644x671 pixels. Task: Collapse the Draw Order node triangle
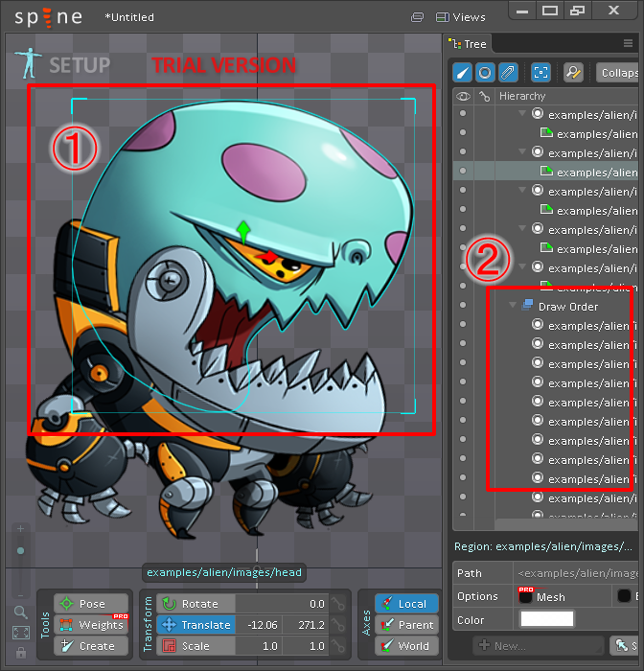tap(512, 305)
